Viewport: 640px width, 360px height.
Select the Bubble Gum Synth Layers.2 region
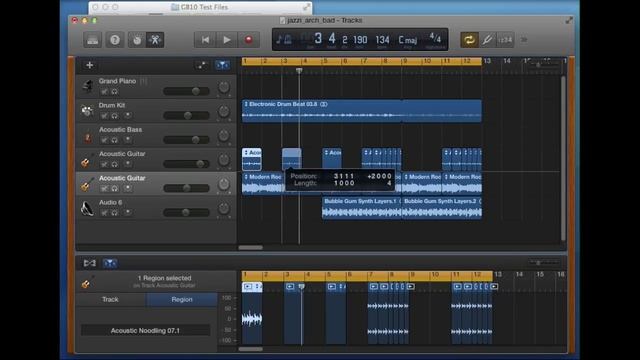[x=442, y=208]
